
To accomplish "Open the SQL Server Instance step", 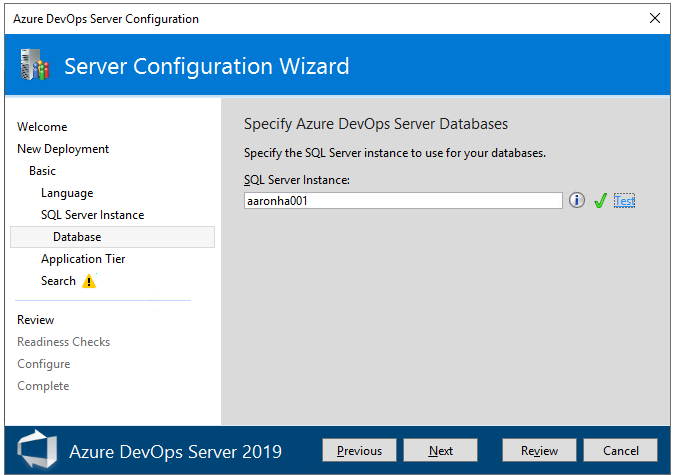I will tap(92, 215).
